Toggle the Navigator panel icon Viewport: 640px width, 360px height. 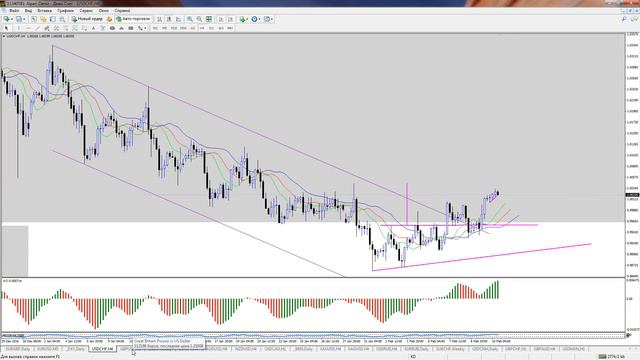tap(53, 19)
